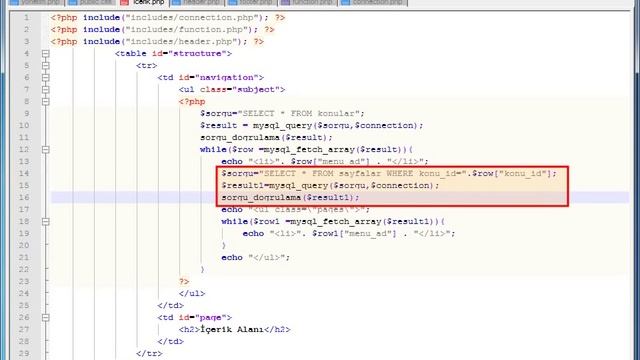Click line number 14 in the margin
Viewport: 640px width, 360px height.
pos(24,173)
